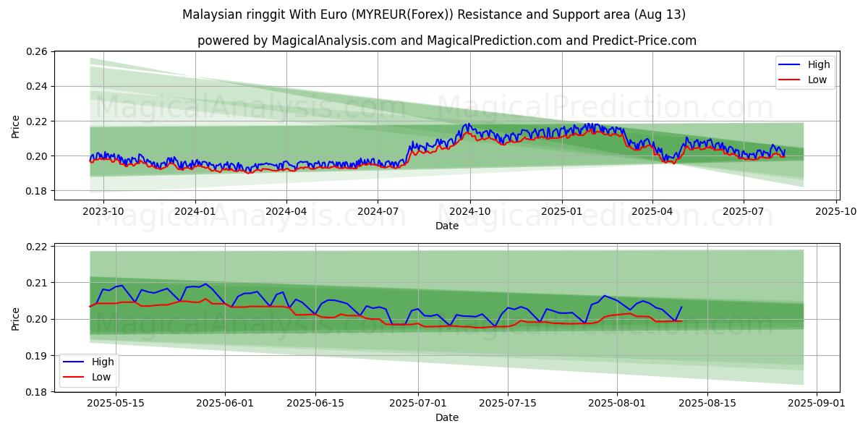
Task: Select the '2025-06-01' label on bottom chart
Action: point(225,404)
